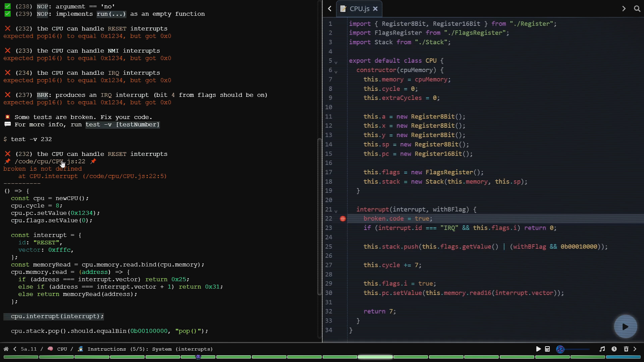Open the CPU breadcrumb in the status bar

[x=62, y=349]
